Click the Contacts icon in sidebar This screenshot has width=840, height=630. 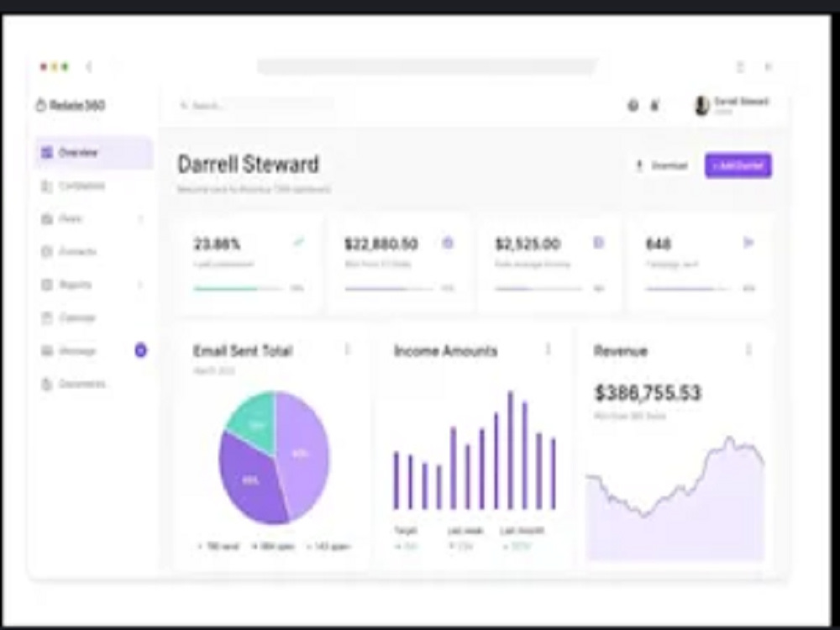coord(47,251)
